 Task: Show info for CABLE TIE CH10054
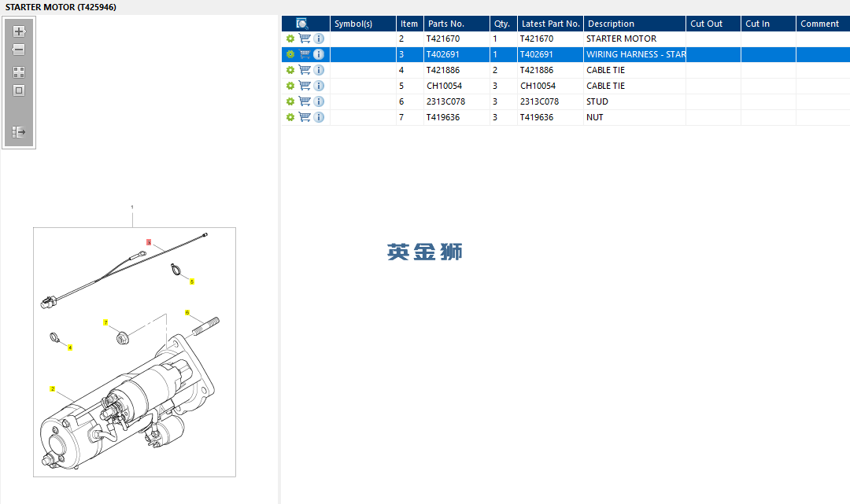pos(319,86)
